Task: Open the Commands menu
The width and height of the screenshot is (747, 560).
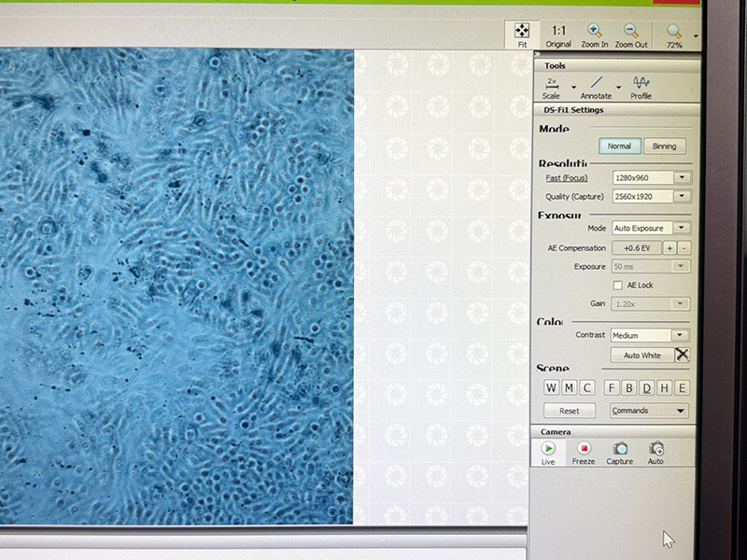Action: coord(650,411)
